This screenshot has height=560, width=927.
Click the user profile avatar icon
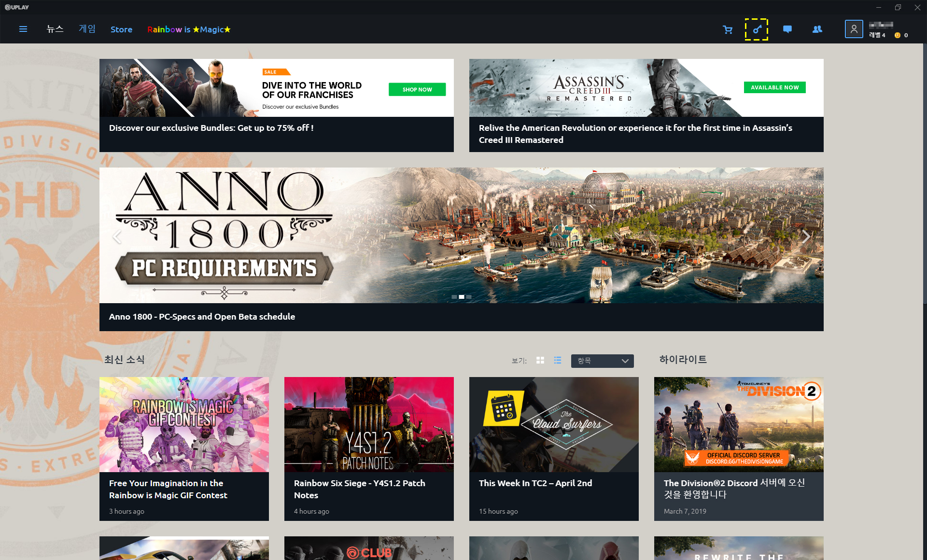point(854,29)
